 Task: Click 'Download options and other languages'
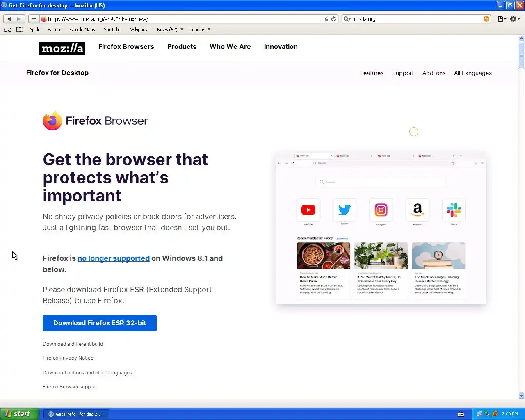[x=87, y=373]
